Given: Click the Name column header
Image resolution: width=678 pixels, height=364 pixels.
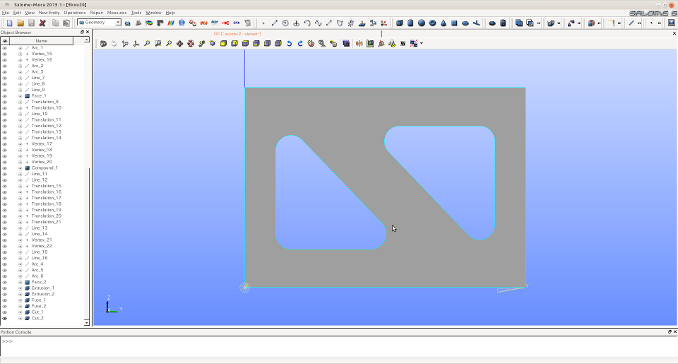Looking at the screenshot, I should (42, 41).
